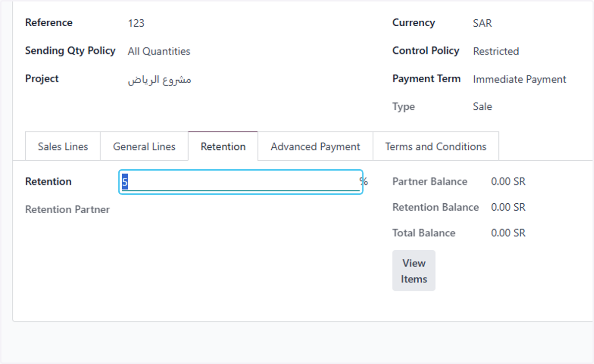Image resolution: width=594 pixels, height=364 pixels.
Task: Open the Advanced Payment tab
Action: 315,146
